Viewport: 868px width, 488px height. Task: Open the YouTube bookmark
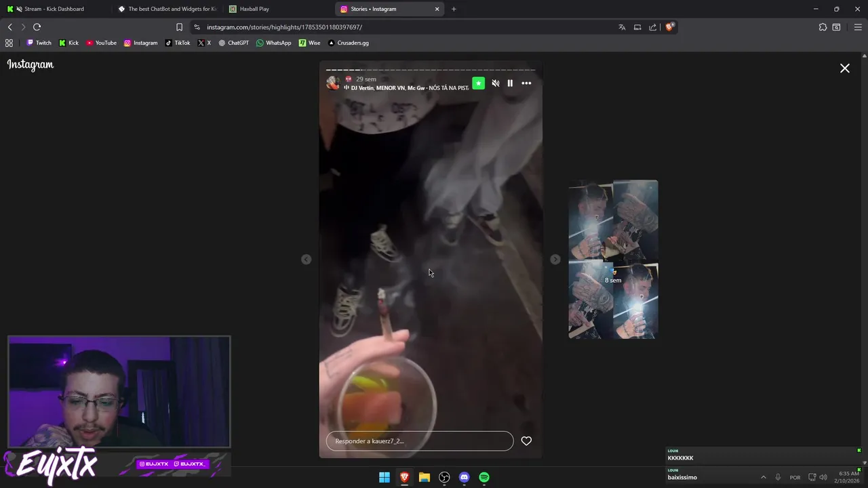(101, 43)
